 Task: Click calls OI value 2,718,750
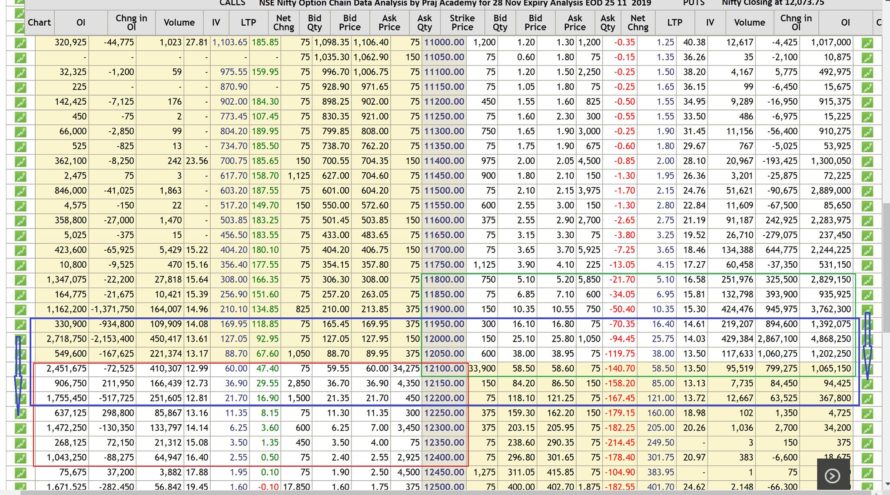pyautogui.click(x=67, y=339)
